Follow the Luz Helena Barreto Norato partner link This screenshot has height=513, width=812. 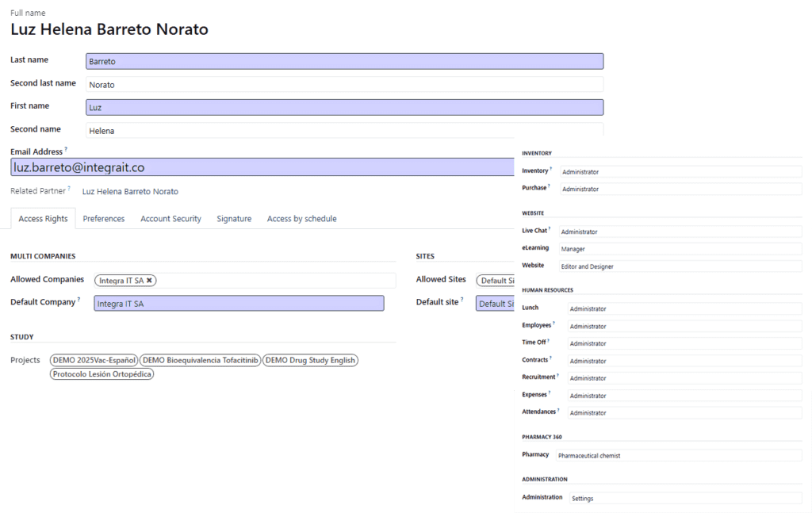(x=130, y=191)
